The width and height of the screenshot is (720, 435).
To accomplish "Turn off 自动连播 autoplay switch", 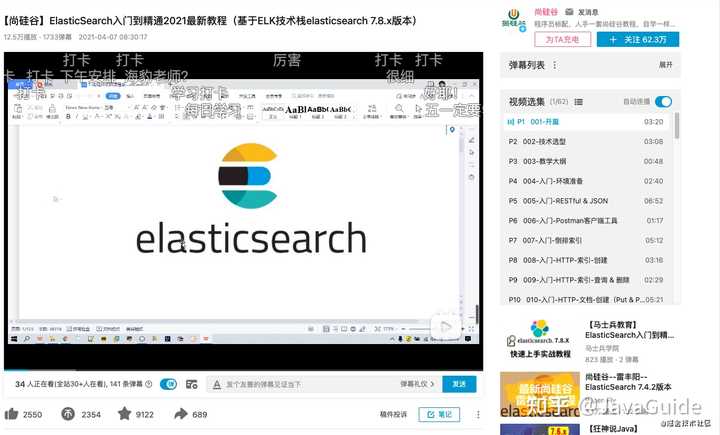I will tap(663, 102).
